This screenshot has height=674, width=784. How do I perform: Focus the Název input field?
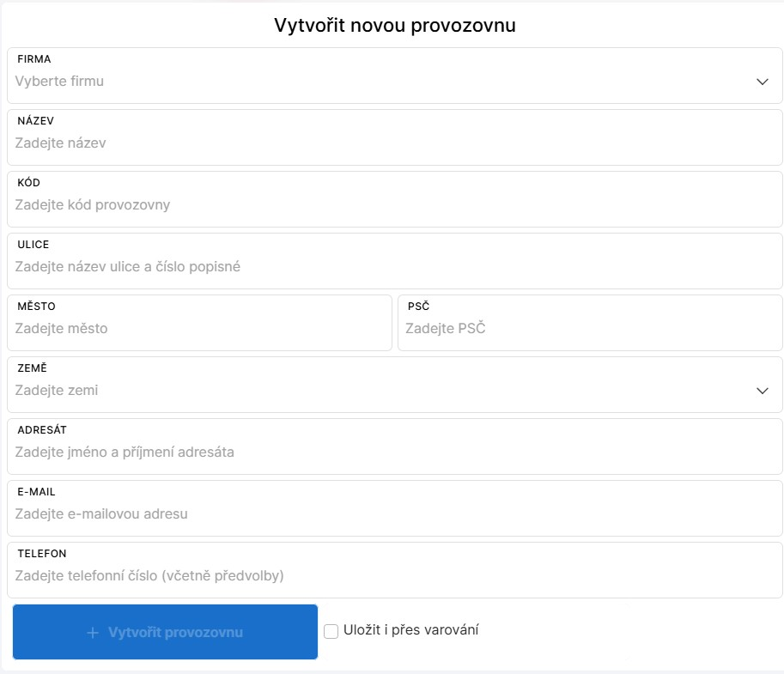pyautogui.click(x=395, y=143)
